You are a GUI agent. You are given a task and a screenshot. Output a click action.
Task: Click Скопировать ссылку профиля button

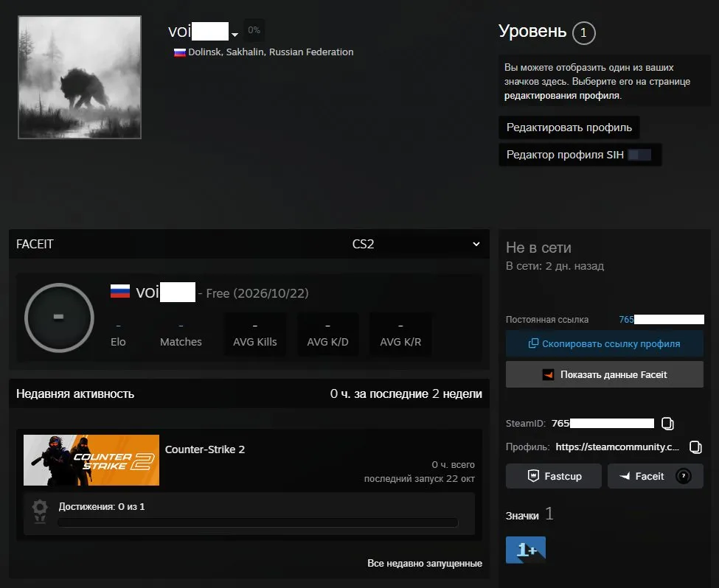coord(605,343)
